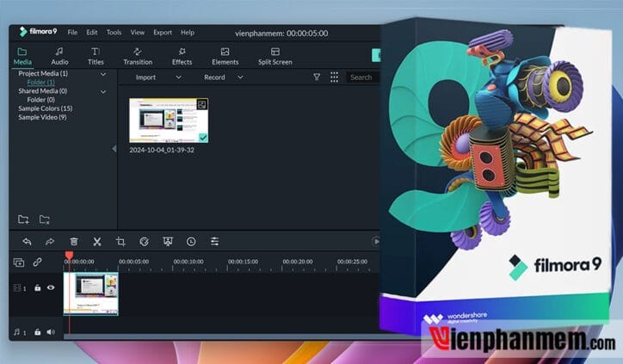Click the red playhead marker
This screenshot has height=364, width=623.
click(69, 256)
